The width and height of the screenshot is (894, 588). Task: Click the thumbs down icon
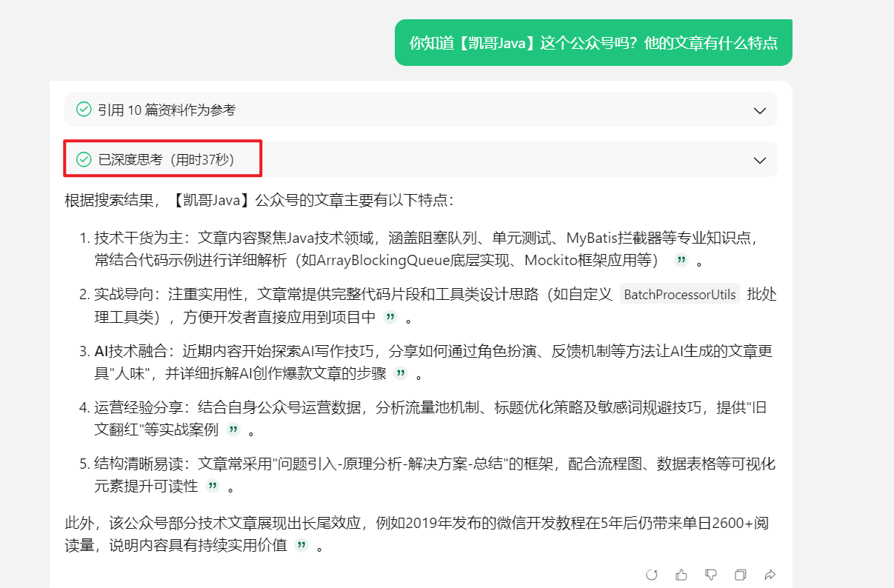pos(711,575)
